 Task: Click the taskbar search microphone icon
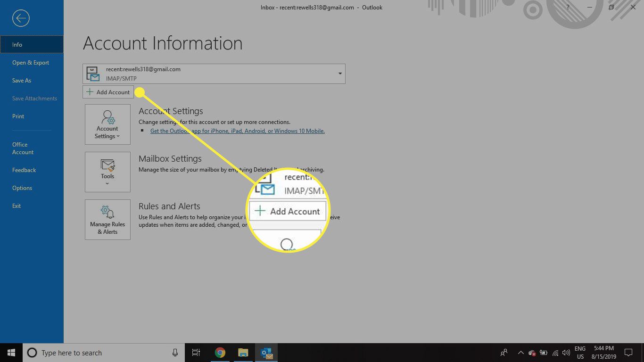[175, 353]
